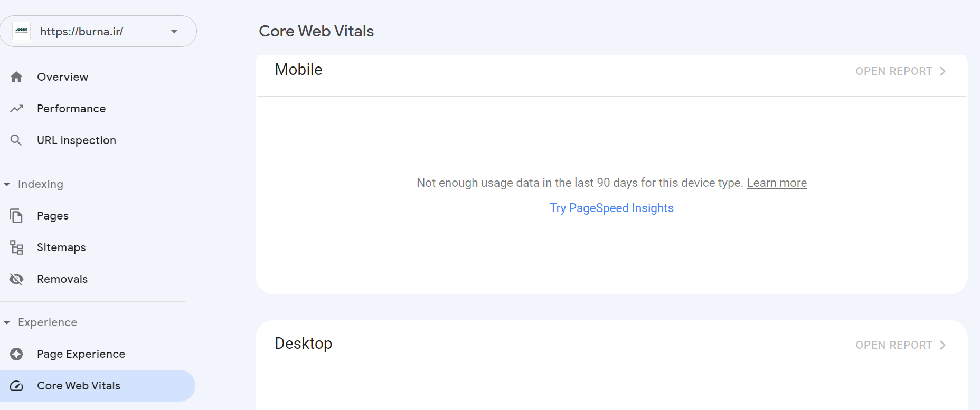Viewport: 980px width, 410px height.
Task: Click the Pages document icon
Action: pyautogui.click(x=16, y=216)
